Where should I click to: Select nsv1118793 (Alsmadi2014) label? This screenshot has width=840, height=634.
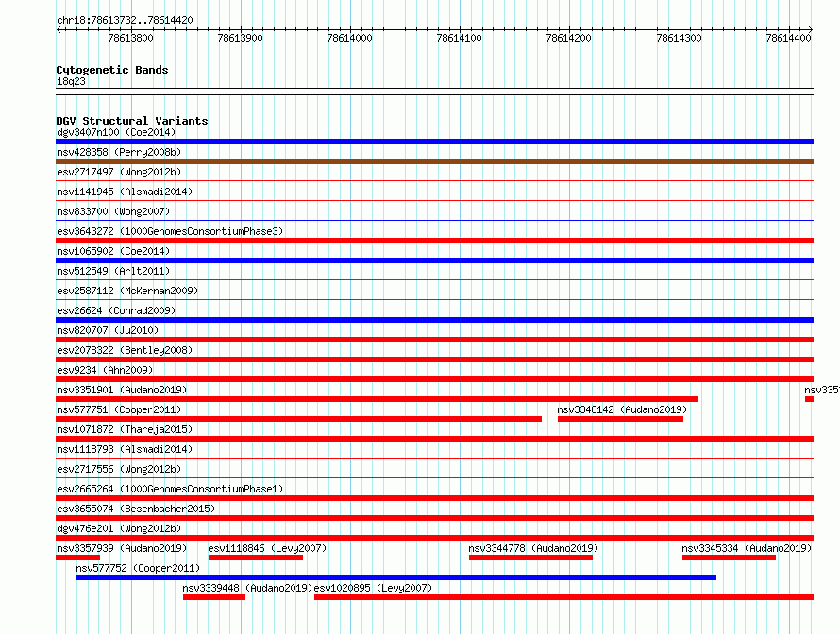[x=125, y=449]
